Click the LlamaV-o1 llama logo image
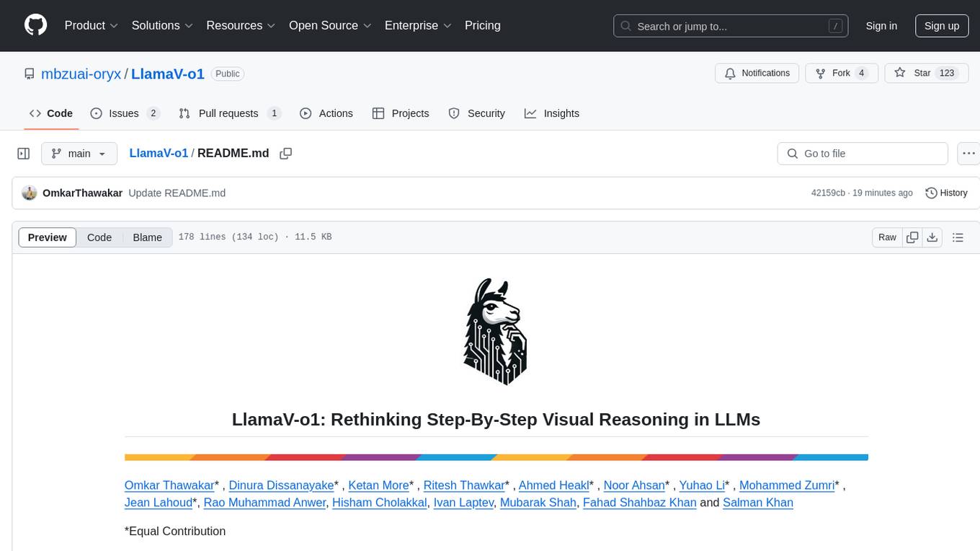Screen dimensions: 980x551 point(495,331)
